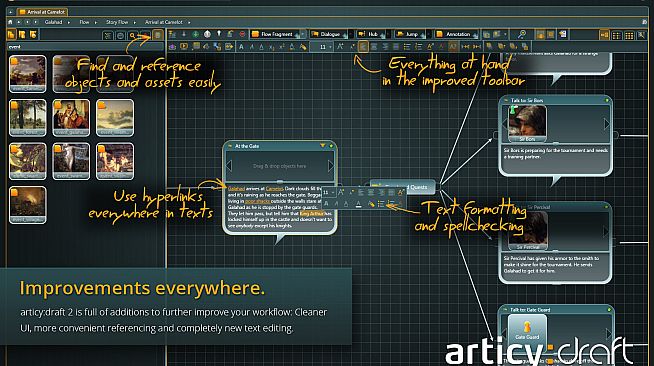Pick text color in floating format toolbar
This screenshot has height=366, width=654.
pyautogui.click(x=358, y=204)
